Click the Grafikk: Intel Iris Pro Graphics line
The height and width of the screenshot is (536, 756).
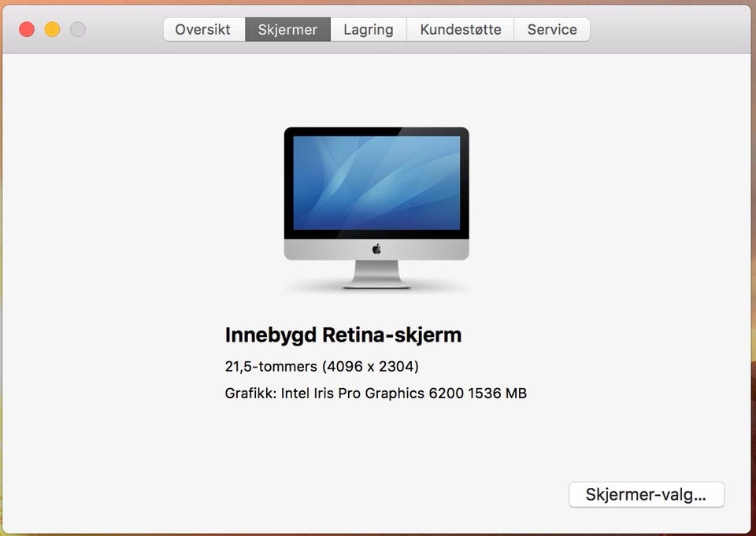coord(376,394)
